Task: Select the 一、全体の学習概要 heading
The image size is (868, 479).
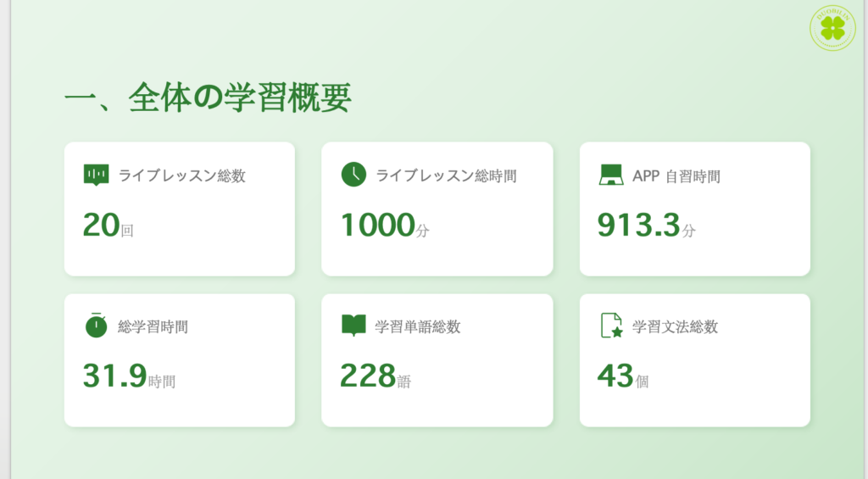Action: 208,99
